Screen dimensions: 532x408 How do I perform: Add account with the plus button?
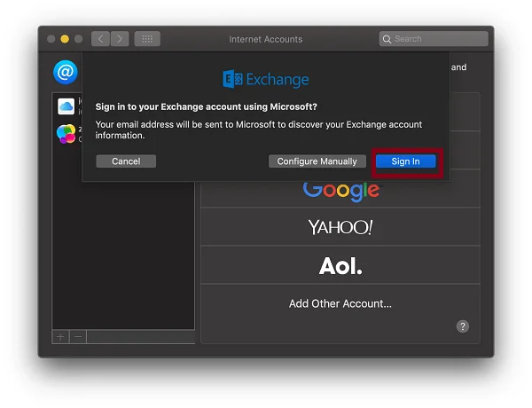coord(60,337)
